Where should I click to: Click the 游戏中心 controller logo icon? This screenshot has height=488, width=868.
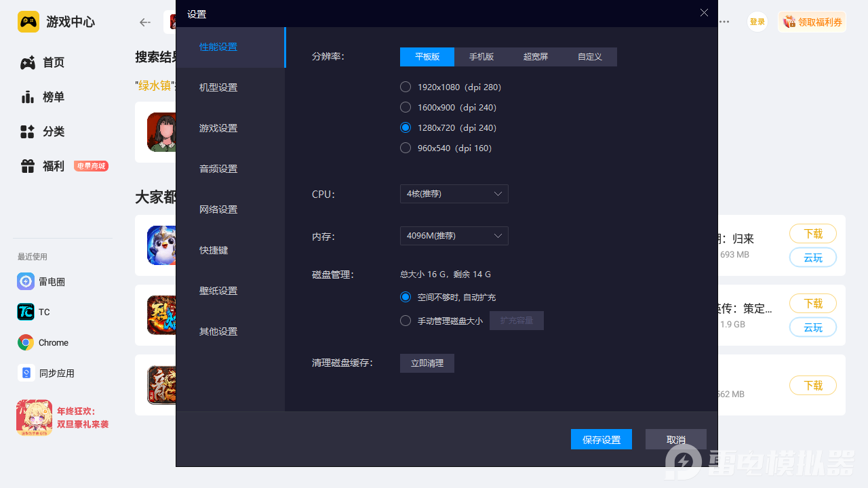28,22
